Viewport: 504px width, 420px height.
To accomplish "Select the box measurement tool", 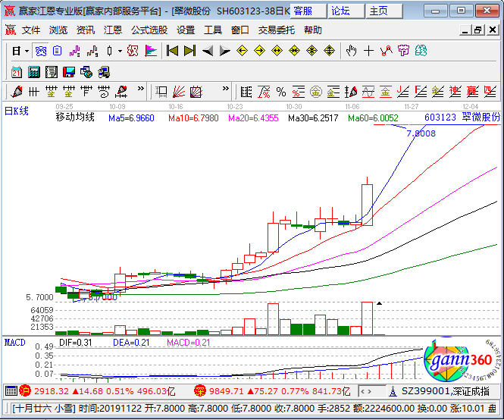I will tap(161, 92).
